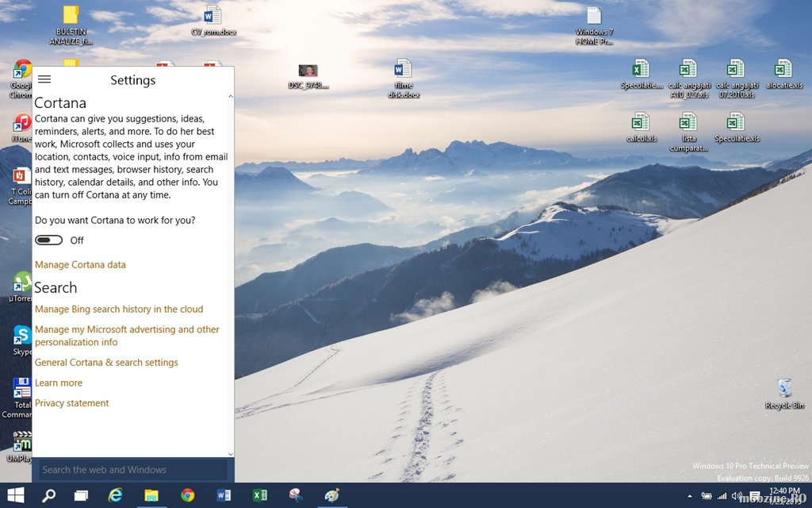This screenshot has width=812, height=508.
Task: Select the filme disk.docx desktop icon
Action: click(x=404, y=79)
